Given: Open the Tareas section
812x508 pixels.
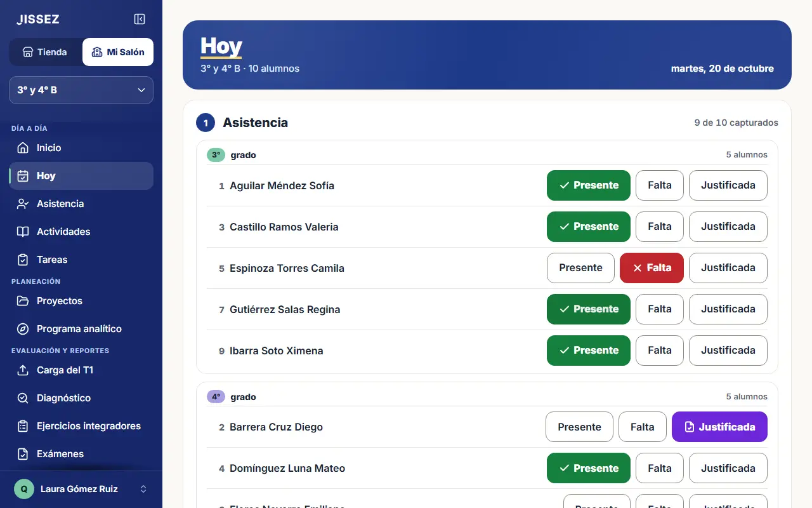Looking at the screenshot, I should [81, 260].
